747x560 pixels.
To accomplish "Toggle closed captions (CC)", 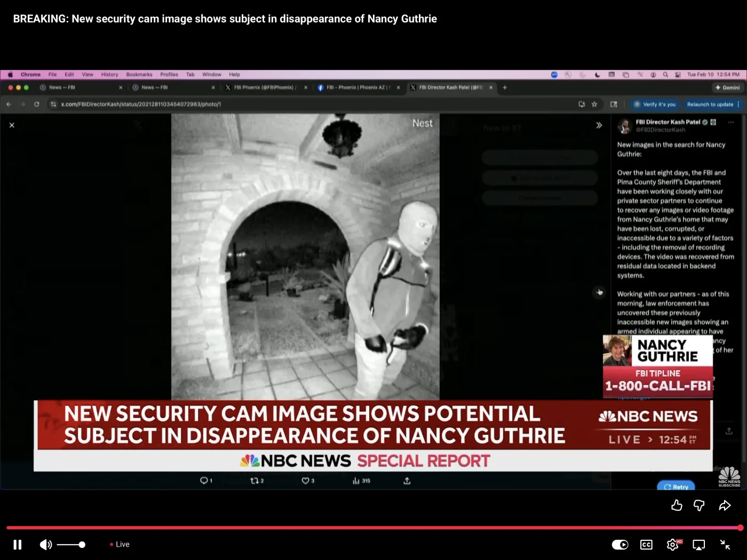I will [646, 545].
